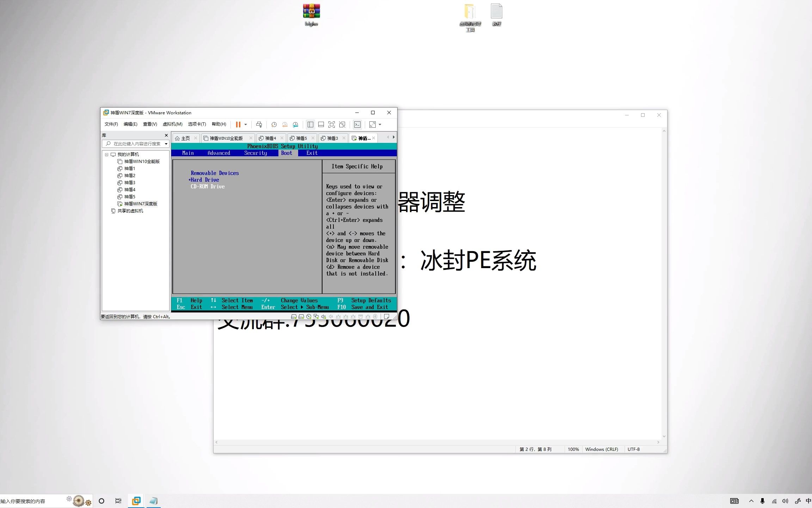The height and width of the screenshot is (508, 812).
Task: Open the snapshot manager wrench-clock icon
Action: pos(295,125)
